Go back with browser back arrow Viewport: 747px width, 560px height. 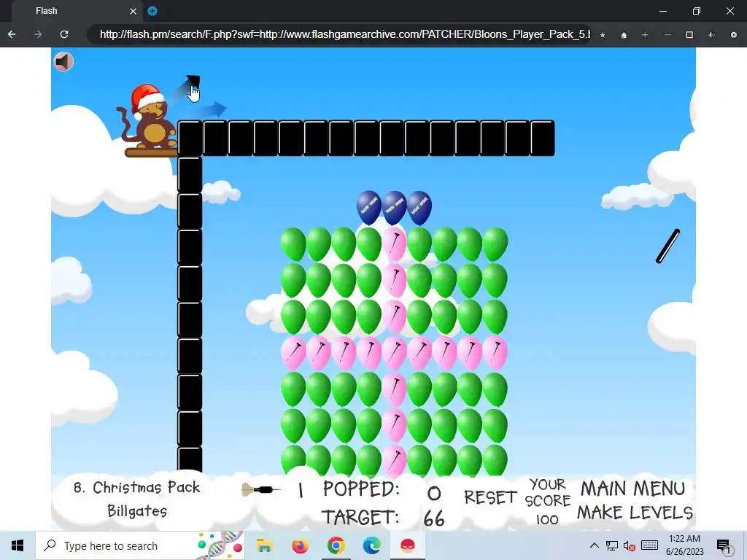12,34
